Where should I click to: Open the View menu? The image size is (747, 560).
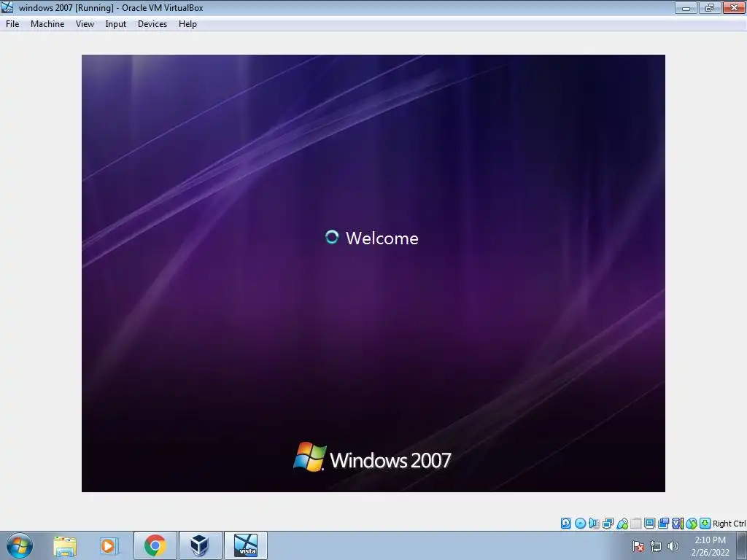[85, 24]
